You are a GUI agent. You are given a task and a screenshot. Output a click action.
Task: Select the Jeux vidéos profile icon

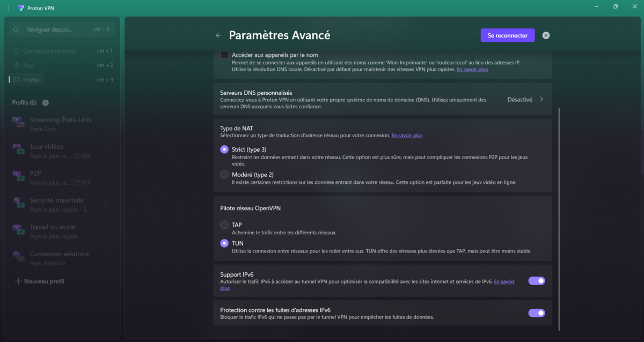tap(19, 150)
